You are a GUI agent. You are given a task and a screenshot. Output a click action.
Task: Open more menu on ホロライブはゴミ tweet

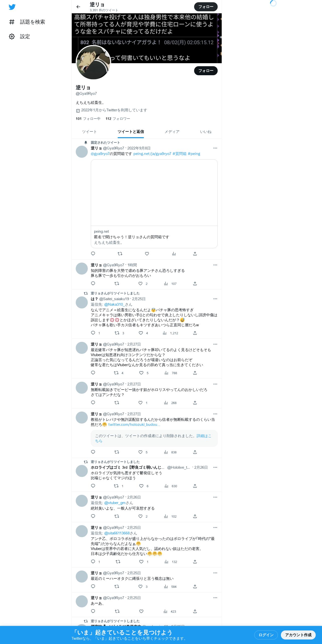tap(215, 467)
